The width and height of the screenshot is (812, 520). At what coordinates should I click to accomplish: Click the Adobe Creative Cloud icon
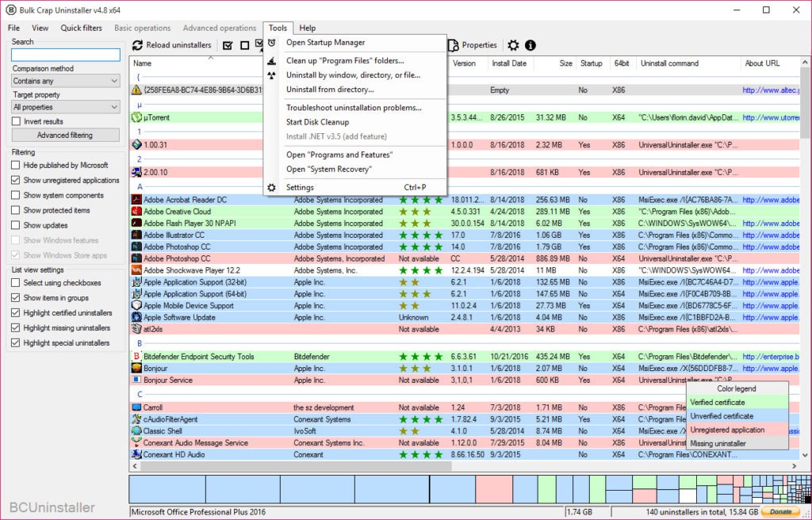[x=136, y=212]
